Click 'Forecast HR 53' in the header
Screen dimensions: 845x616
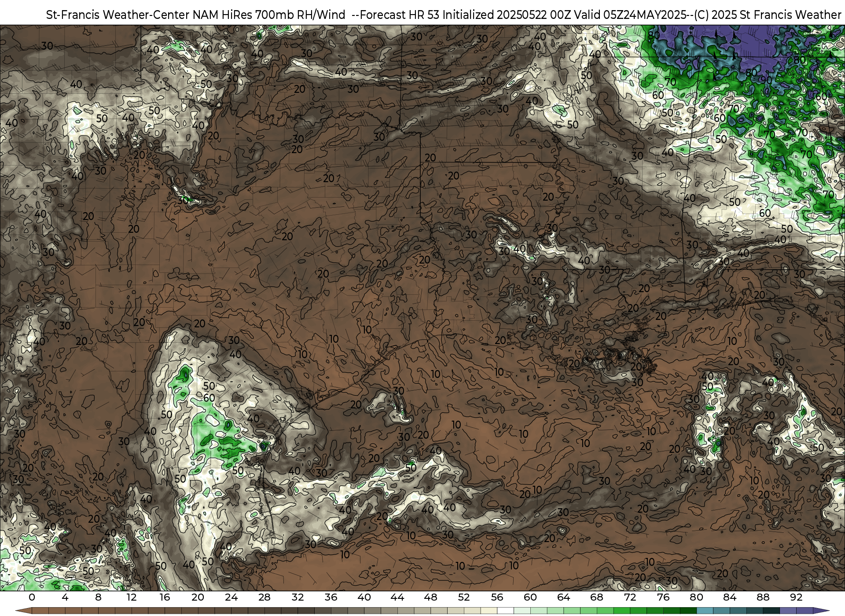pos(400,15)
